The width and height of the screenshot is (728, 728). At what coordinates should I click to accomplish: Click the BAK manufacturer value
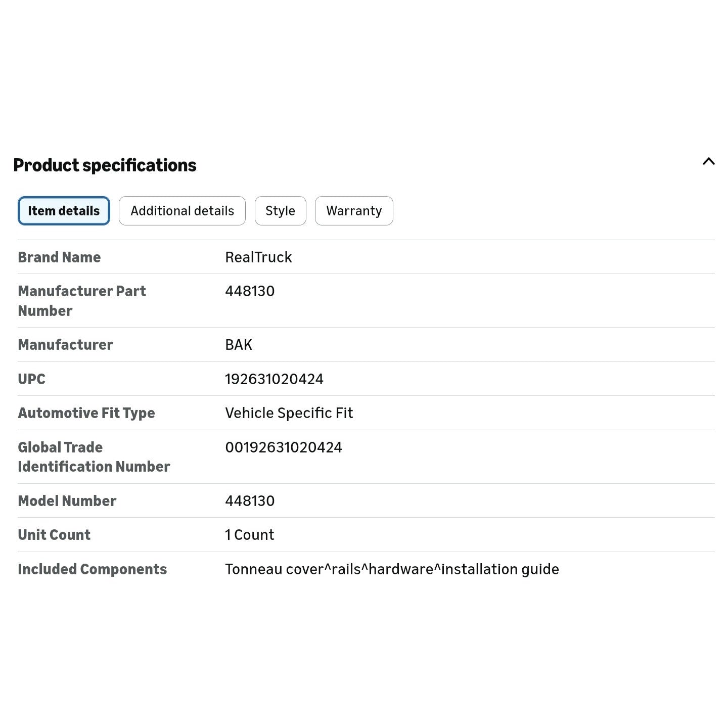(x=239, y=345)
